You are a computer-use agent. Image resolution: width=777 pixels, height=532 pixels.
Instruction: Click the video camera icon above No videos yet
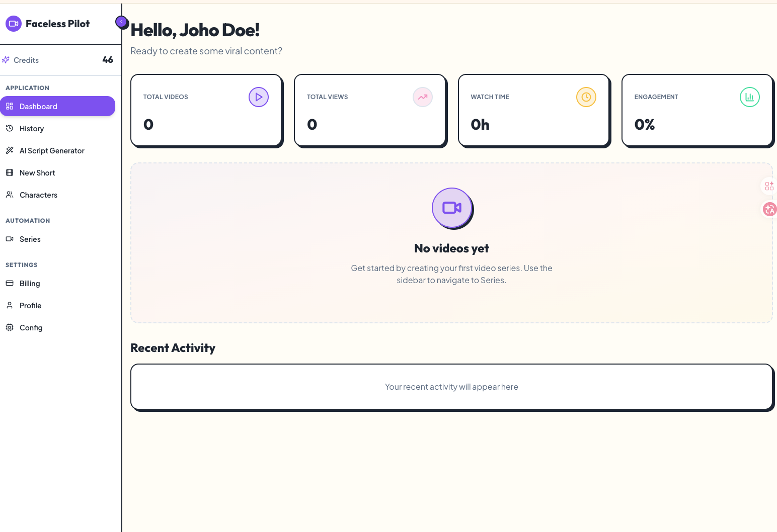[x=452, y=208]
